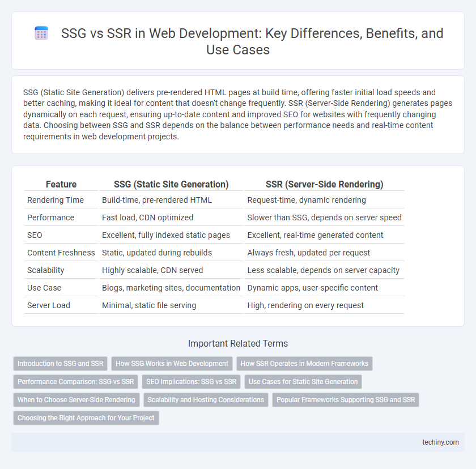The image size is (476, 469).
Task: Click the 'Fast load, CDN optimized' cell
Action: pyautogui.click(x=147, y=218)
